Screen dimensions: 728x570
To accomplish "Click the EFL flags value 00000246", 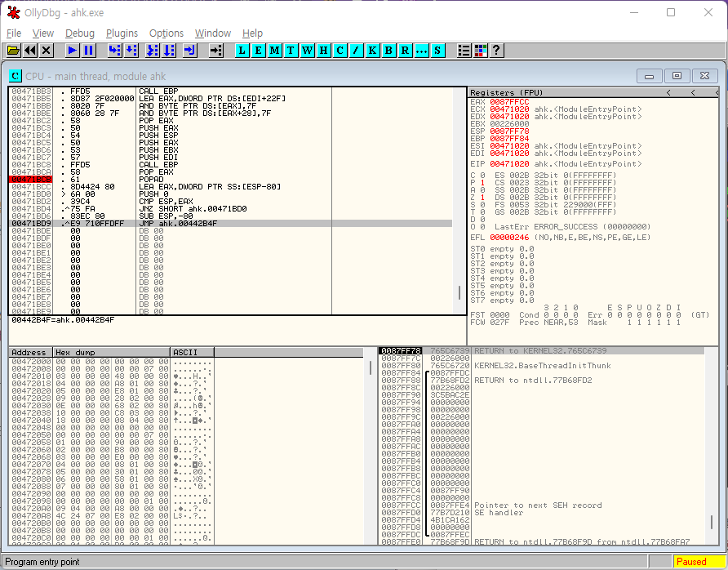I will (x=509, y=238).
